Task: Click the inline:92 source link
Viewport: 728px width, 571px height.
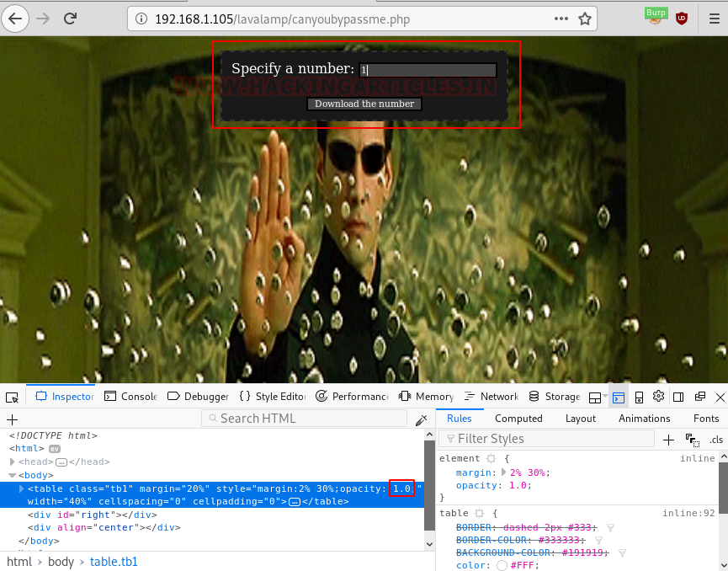Action: point(688,514)
